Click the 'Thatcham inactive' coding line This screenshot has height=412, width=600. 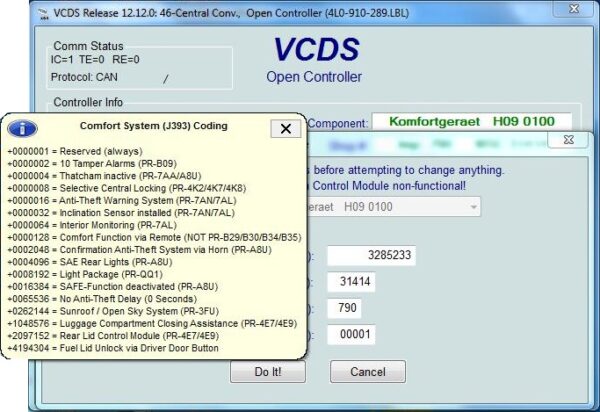pyautogui.click(x=104, y=176)
